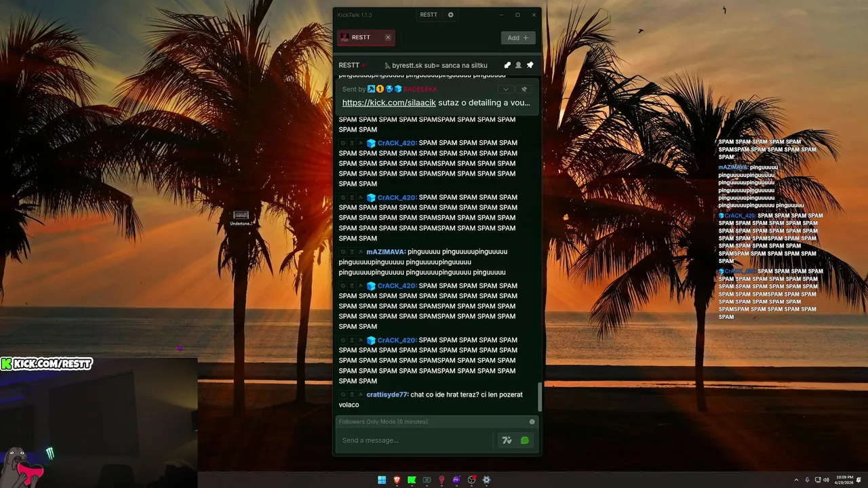Close the RESTT chatroom tab

388,37
